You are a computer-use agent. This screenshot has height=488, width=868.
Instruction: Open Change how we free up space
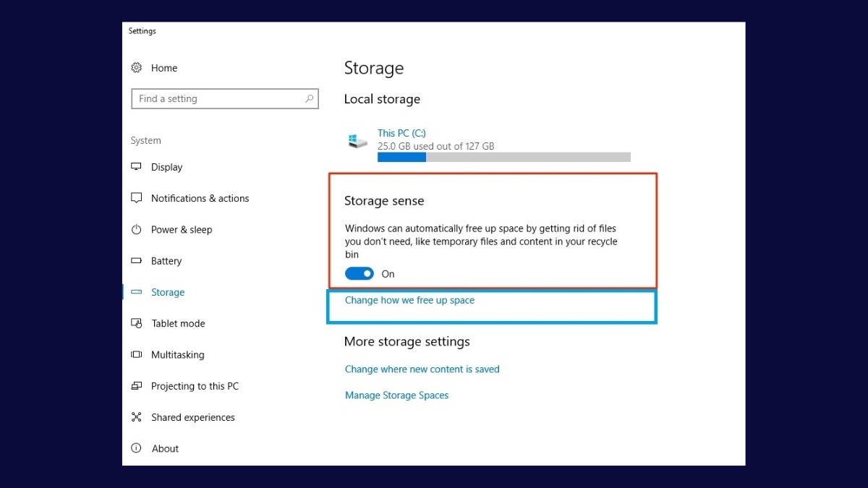pyautogui.click(x=409, y=300)
